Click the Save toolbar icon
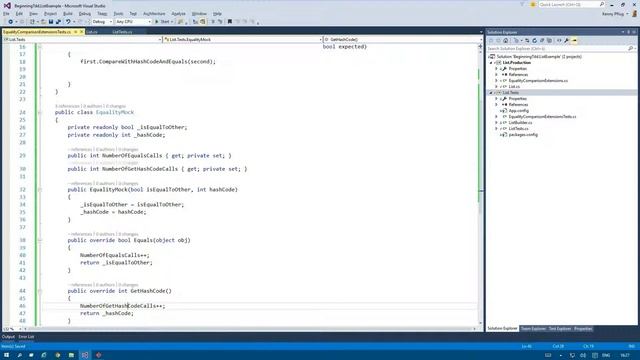This screenshot has height=360, width=640. tap(51, 22)
